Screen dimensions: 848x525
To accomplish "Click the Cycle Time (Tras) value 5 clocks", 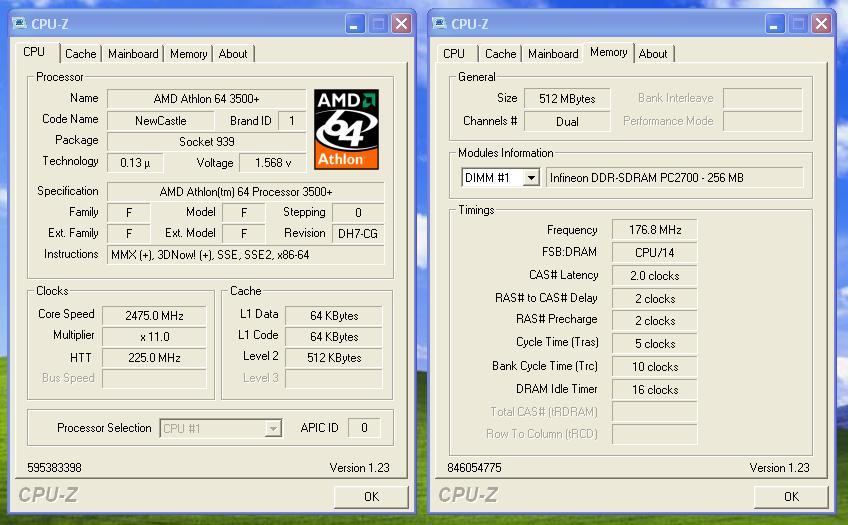I will 654,344.
